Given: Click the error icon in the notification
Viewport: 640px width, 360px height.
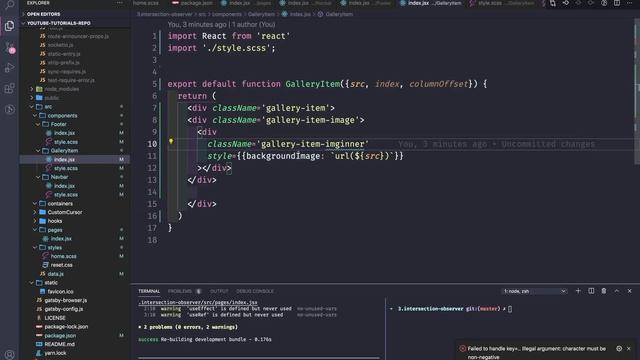Looking at the screenshot, I should (462, 349).
